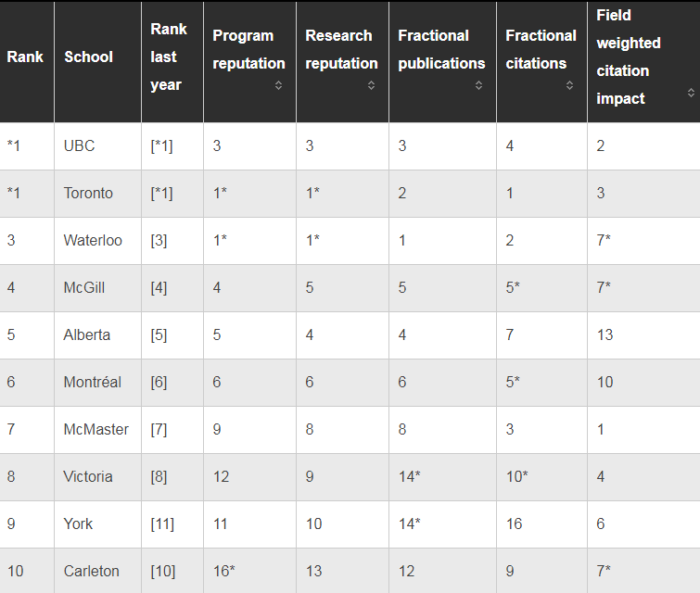Click the Montréal school name
This screenshot has height=593, width=700.
click(92, 383)
